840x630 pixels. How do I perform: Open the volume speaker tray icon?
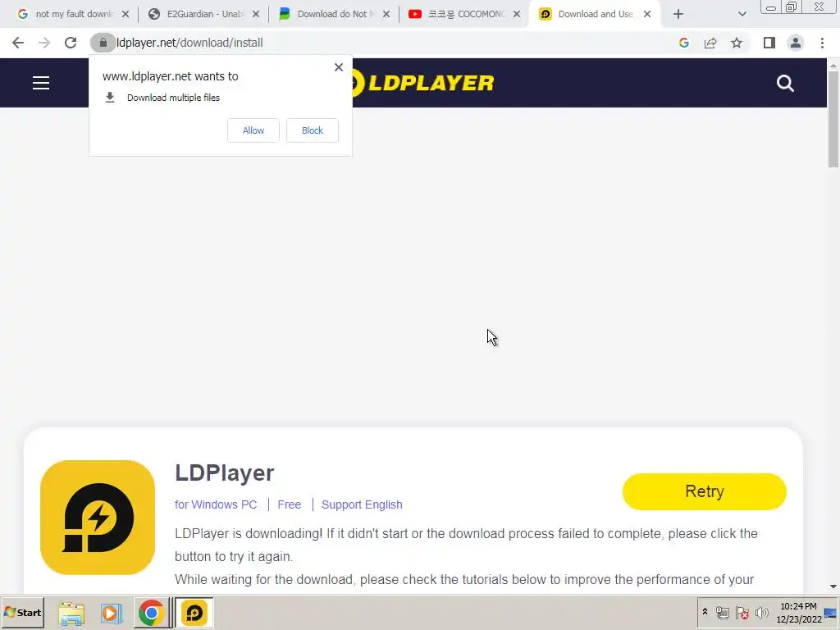click(761, 613)
